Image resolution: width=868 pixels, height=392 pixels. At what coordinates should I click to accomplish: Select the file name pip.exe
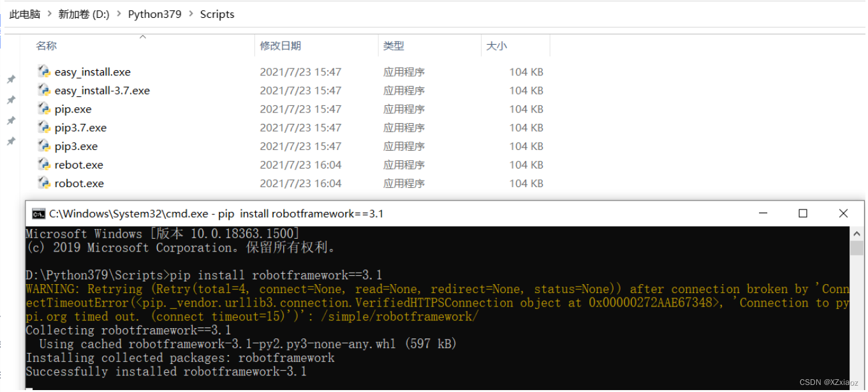coord(73,109)
